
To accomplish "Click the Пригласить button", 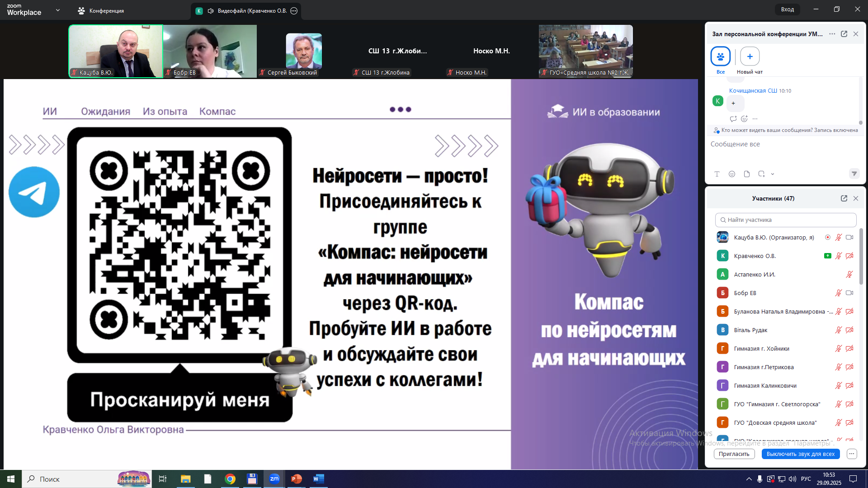I will (734, 454).
